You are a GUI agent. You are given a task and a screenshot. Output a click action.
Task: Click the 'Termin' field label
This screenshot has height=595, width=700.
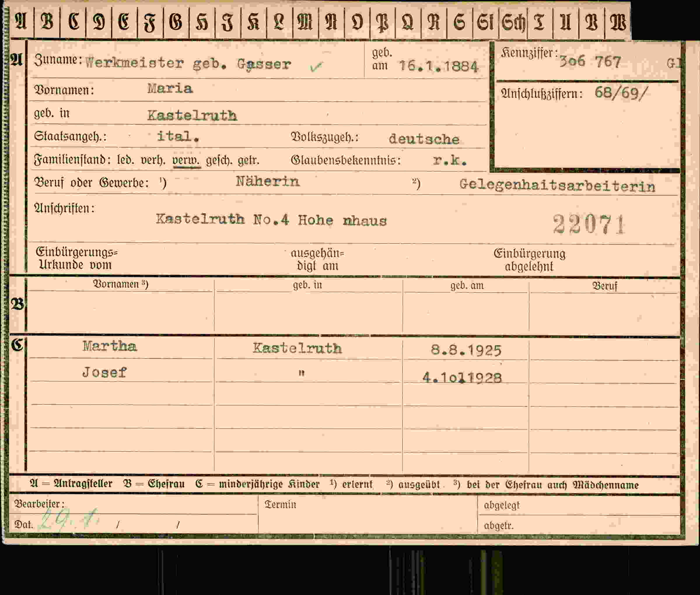click(x=281, y=505)
